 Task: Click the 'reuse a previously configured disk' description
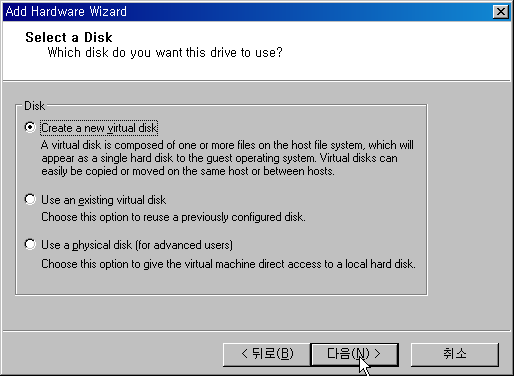click(x=173, y=217)
